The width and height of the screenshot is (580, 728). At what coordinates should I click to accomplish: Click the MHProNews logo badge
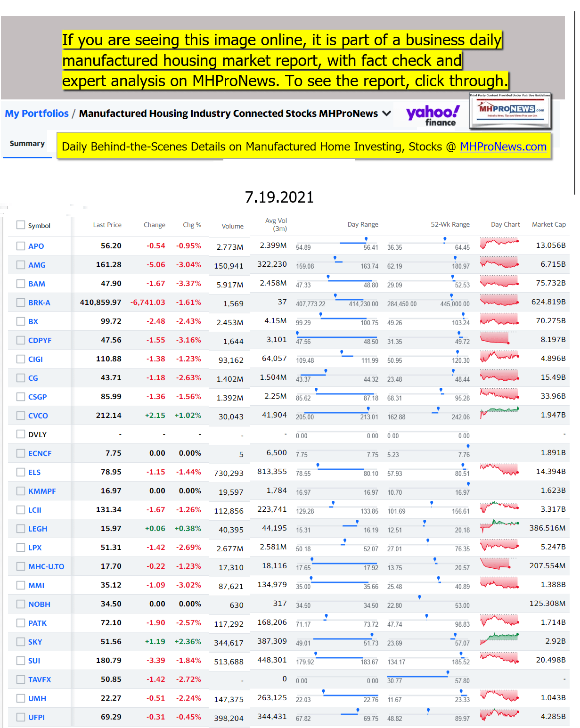click(x=510, y=111)
